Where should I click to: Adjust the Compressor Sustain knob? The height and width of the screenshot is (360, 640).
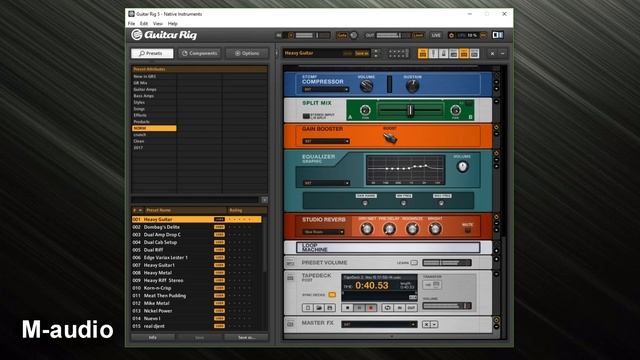click(413, 86)
